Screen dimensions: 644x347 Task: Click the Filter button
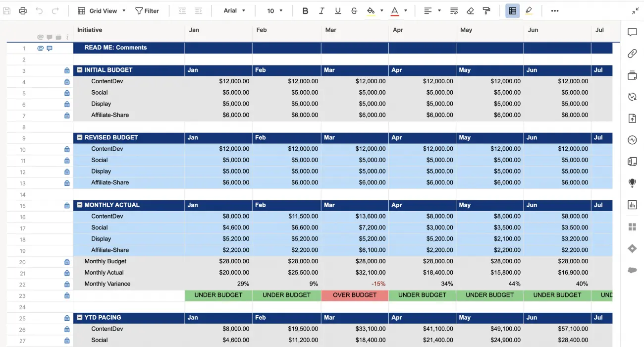[147, 10]
